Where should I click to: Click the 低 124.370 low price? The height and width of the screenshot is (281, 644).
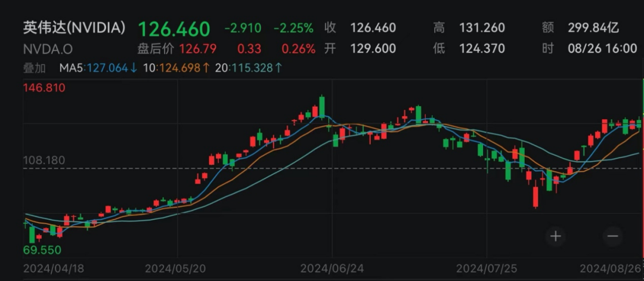pyautogui.click(x=469, y=48)
